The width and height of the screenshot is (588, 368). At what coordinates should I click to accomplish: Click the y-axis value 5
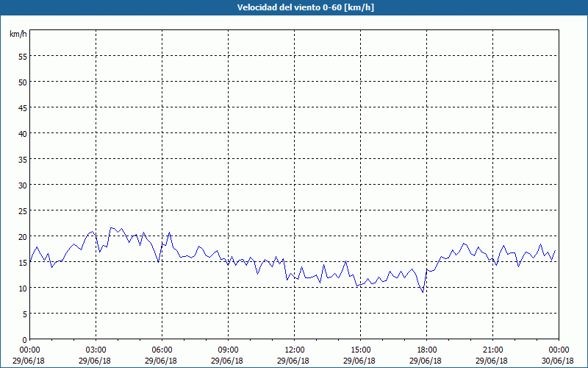(25, 314)
